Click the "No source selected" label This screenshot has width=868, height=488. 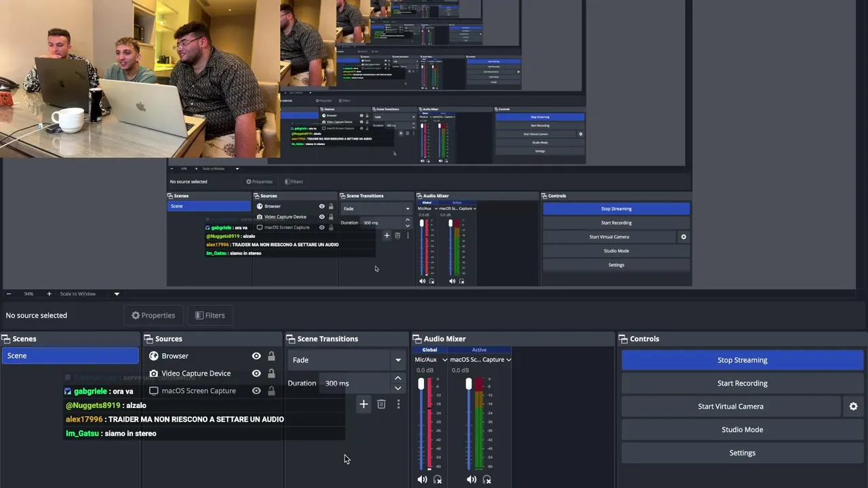(37, 315)
